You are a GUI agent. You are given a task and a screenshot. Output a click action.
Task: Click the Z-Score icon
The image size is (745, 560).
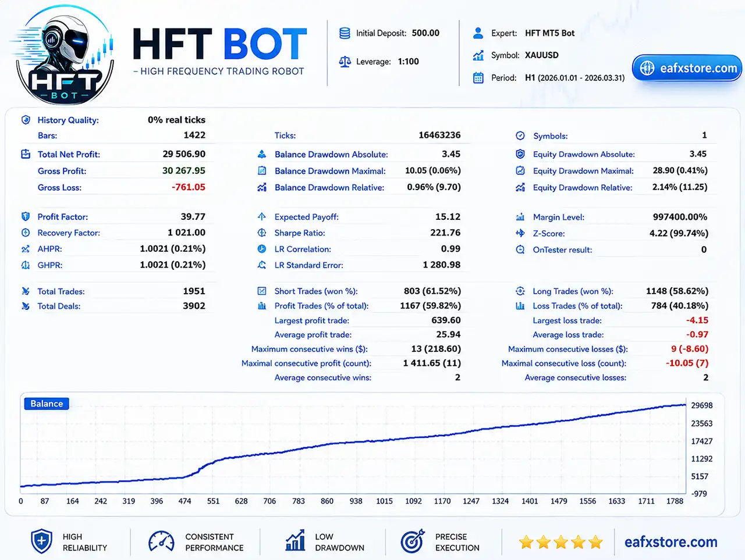pos(520,233)
